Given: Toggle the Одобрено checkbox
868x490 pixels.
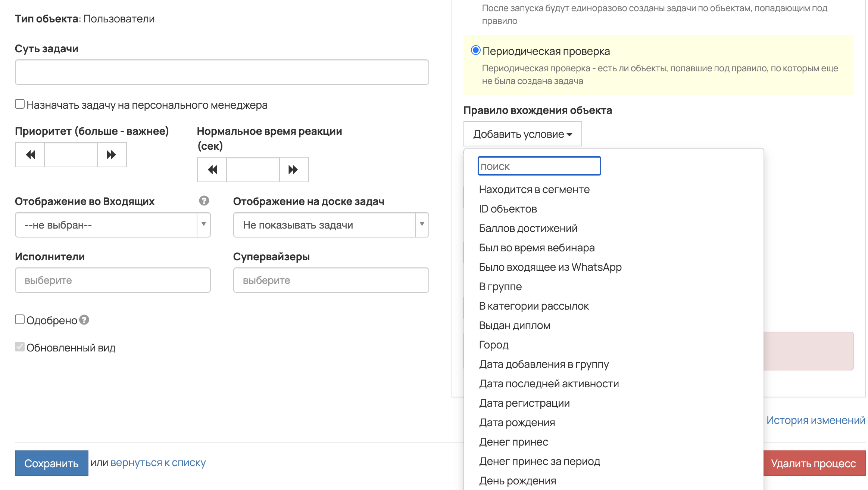Looking at the screenshot, I should (20, 320).
